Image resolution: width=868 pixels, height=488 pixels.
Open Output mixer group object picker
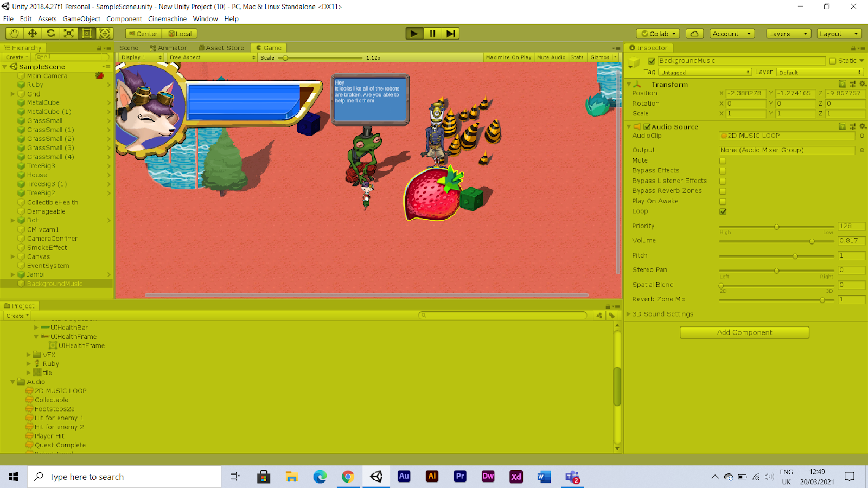(x=861, y=150)
